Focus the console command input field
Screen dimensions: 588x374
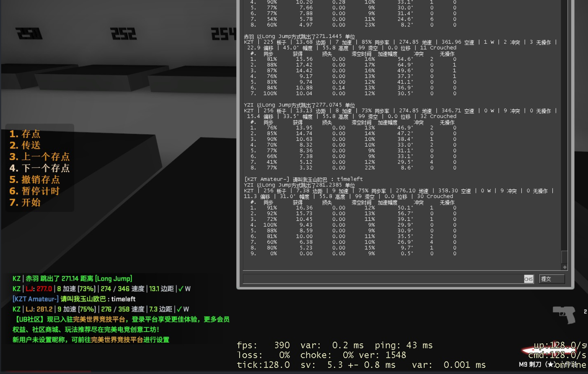click(383, 279)
